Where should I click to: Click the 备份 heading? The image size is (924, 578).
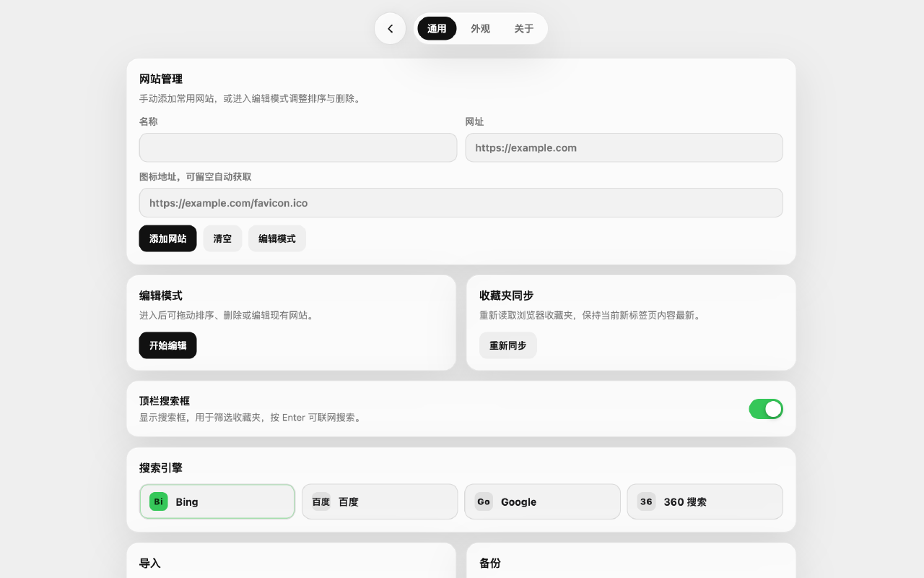490,563
